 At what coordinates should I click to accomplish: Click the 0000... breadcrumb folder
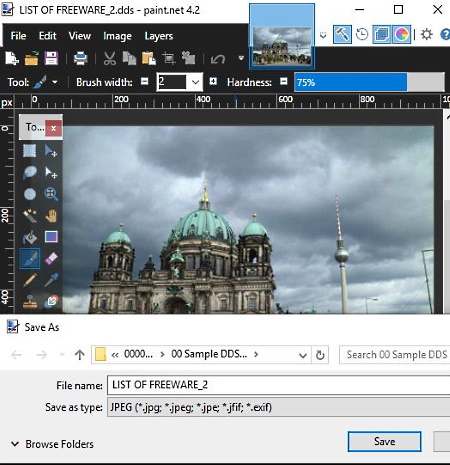point(138,354)
